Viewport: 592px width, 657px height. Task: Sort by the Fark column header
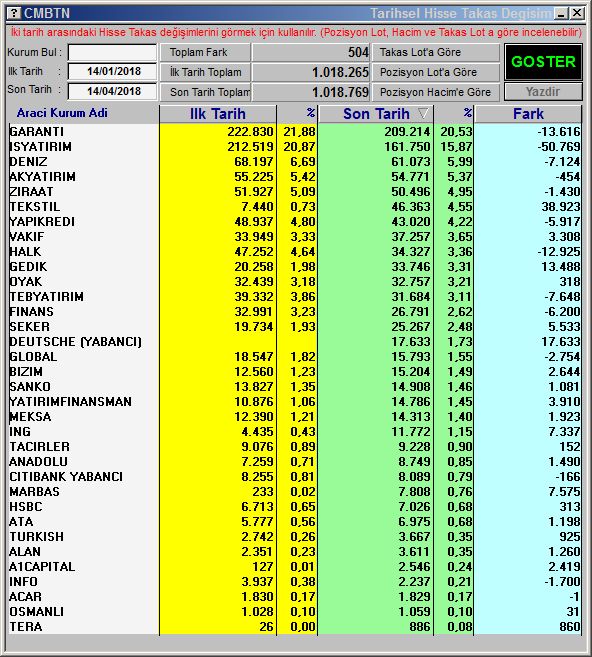[x=528, y=114]
